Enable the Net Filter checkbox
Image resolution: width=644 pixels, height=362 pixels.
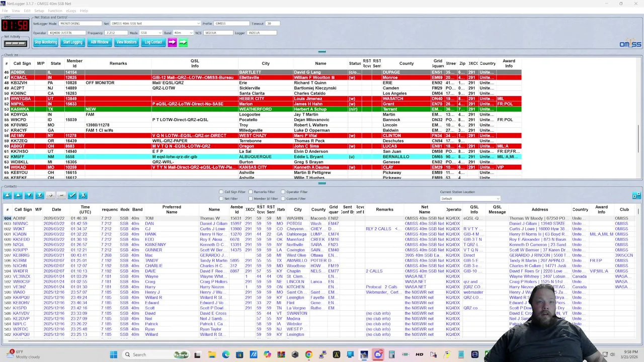point(221,199)
